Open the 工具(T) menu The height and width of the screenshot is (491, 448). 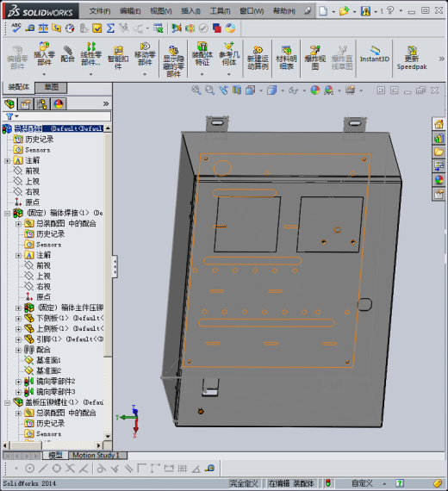pyautogui.click(x=220, y=11)
